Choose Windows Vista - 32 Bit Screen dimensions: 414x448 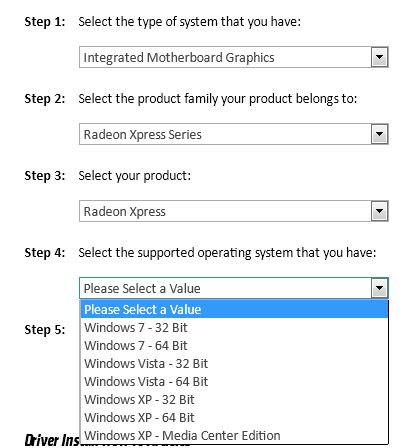point(234,364)
